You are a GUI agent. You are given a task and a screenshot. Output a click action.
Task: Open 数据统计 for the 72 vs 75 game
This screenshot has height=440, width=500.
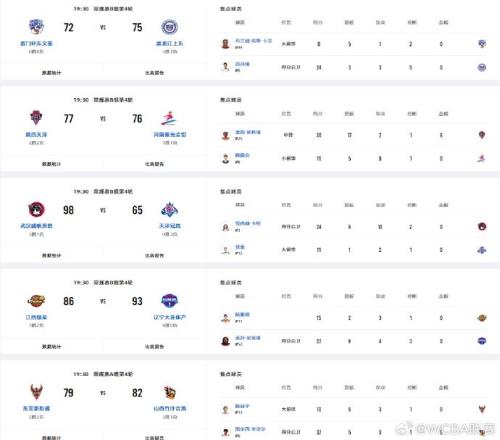[x=51, y=73]
